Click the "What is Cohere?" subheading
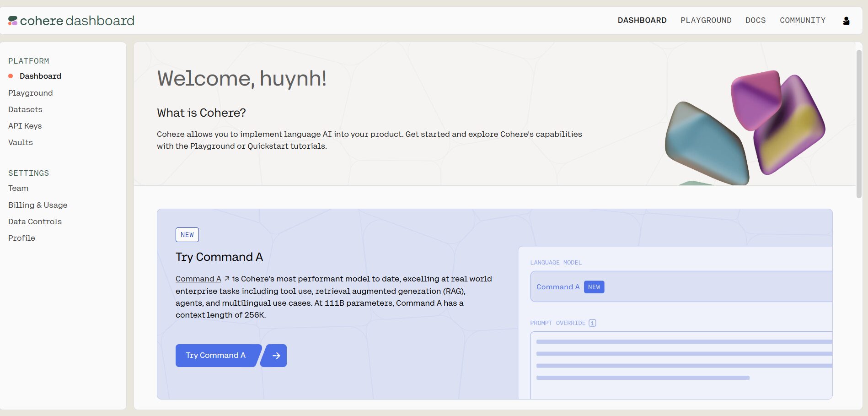 coord(201,113)
